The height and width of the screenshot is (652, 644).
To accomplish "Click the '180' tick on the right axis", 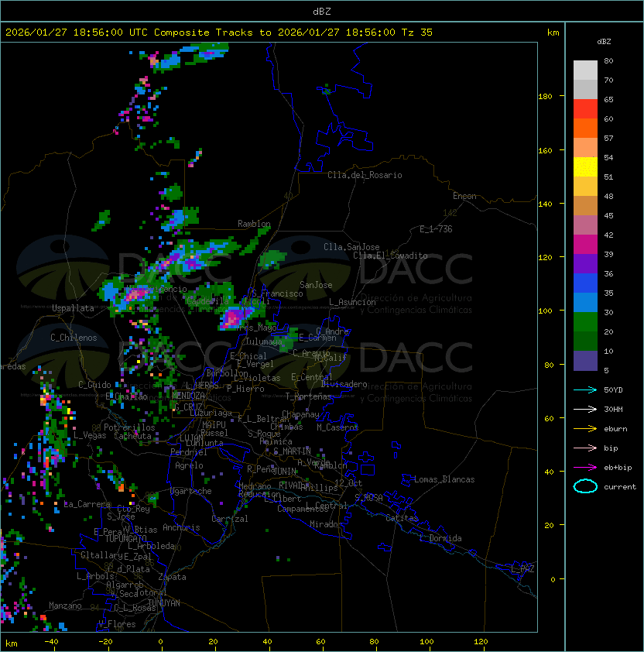I will [x=545, y=96].
